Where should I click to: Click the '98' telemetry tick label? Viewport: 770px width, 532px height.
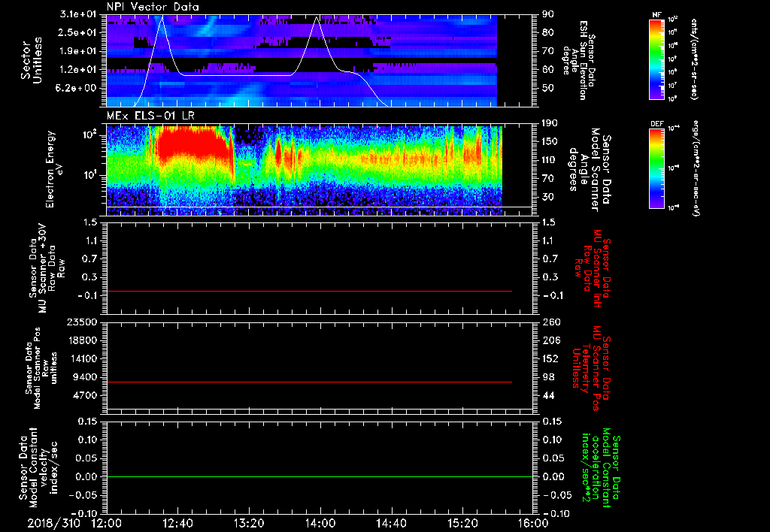coord(547,377)
